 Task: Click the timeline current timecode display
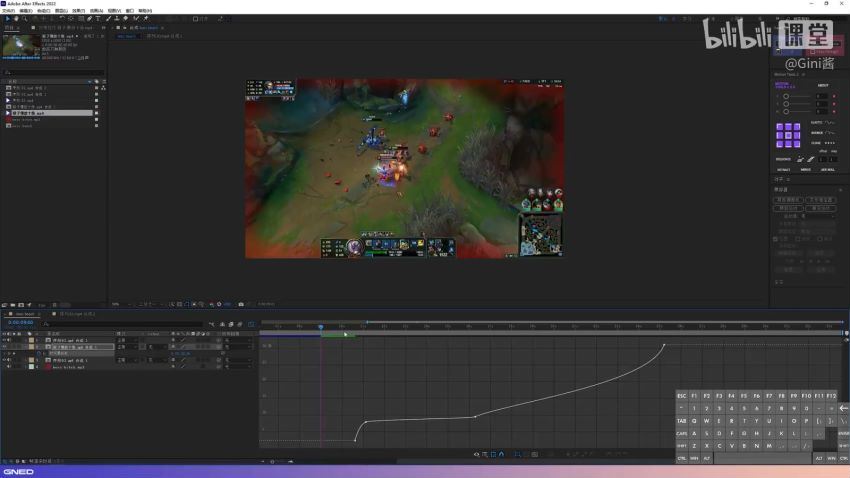click(21, 322)
